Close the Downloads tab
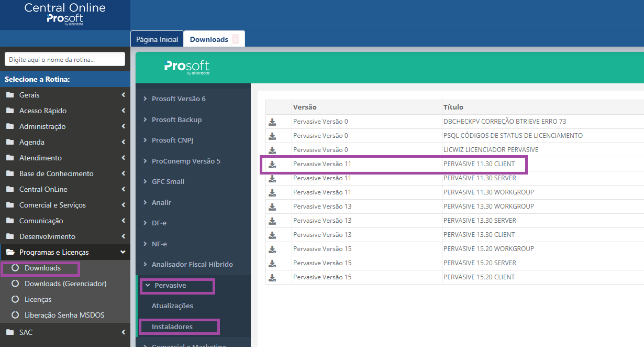Image resolution: width=644 pixels, height=359 pixels. (x=236, y=39)
